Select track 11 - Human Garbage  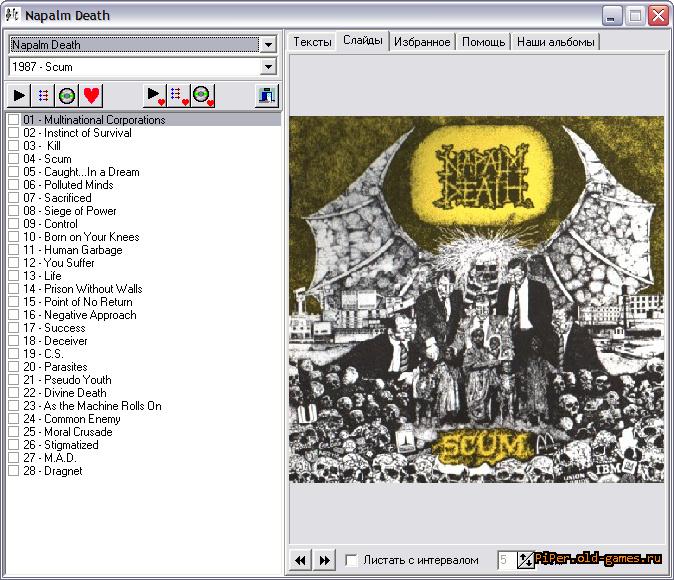73,250
